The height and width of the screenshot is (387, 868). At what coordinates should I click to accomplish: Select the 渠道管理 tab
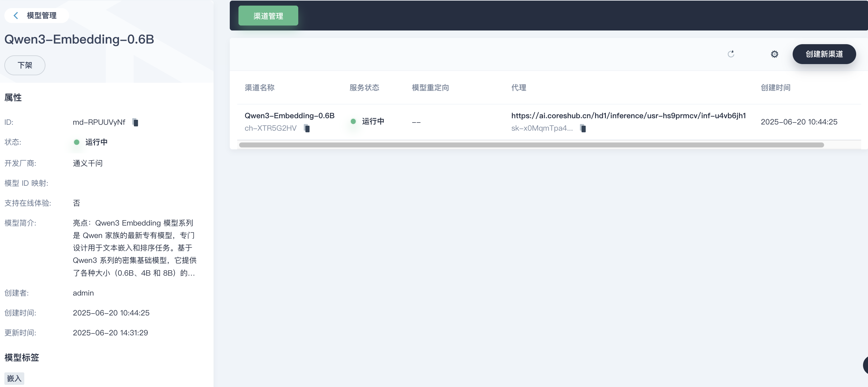[x=268, y=16]
